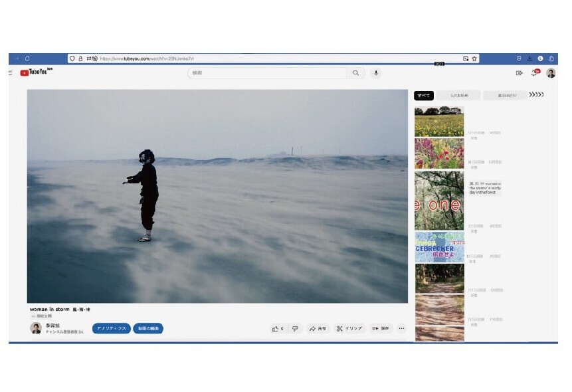The height and width of the screenshot is (392, 572).
Task: Reload the page in browser
Action: 27,58
